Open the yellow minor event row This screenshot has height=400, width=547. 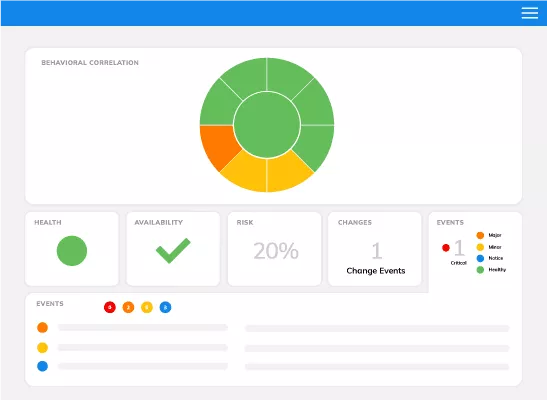(x=273, y=348)
